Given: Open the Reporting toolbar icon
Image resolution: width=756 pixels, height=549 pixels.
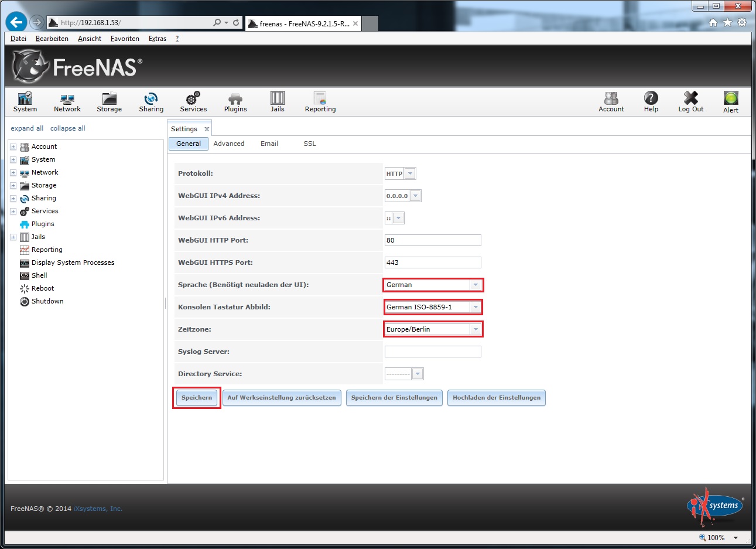Looking at the screenshot, I should [320, 101].
